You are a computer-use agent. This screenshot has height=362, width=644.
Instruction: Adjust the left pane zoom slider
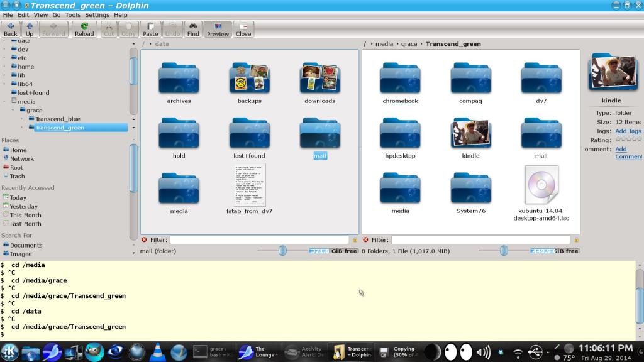(x=282, y=251)
